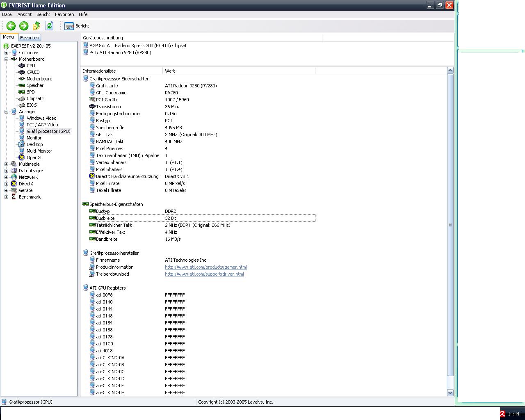Open the Hilfe menu
525x420 pixels.
click(x=83, y=14)
